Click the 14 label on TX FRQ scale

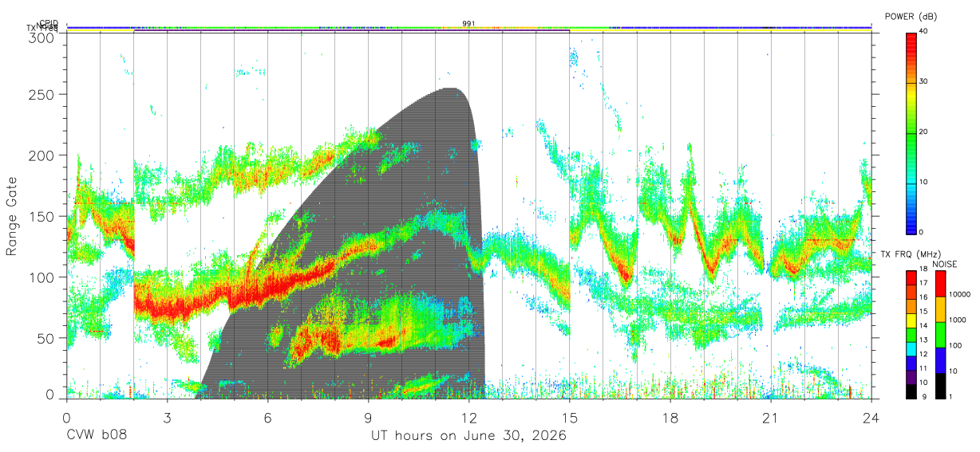[x=923, y=325]
